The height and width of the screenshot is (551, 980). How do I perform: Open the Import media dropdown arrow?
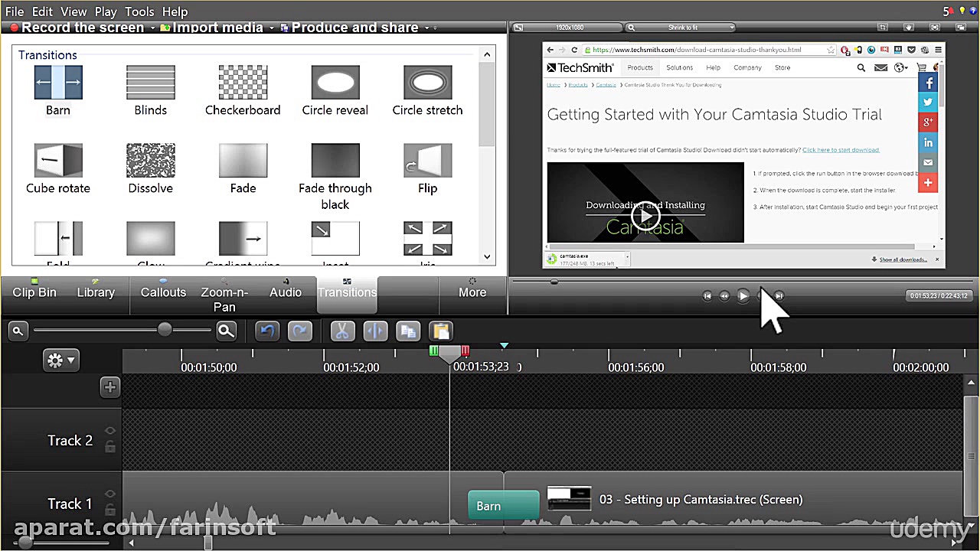pyautogui.click(x=272, y=28)
